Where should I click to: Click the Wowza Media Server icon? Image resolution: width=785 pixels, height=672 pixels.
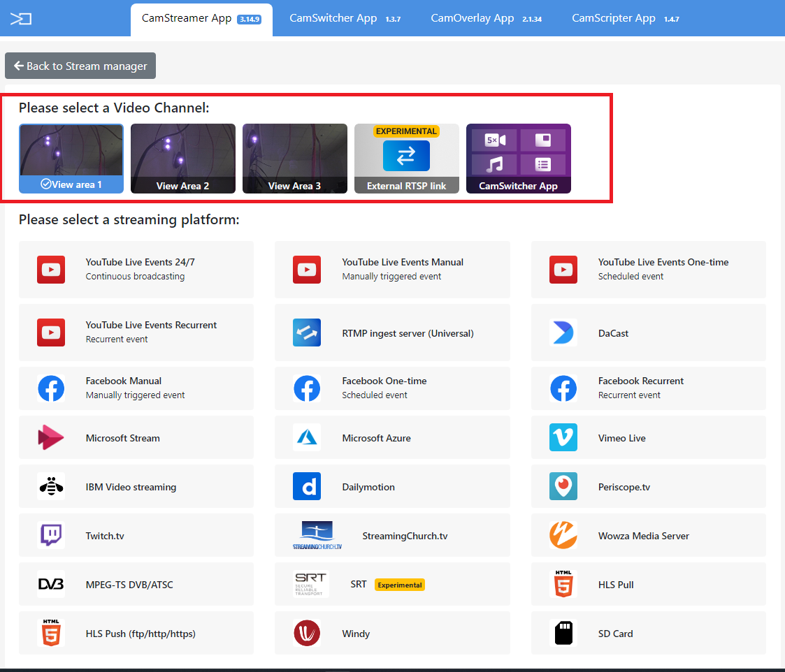click(563, 535)
